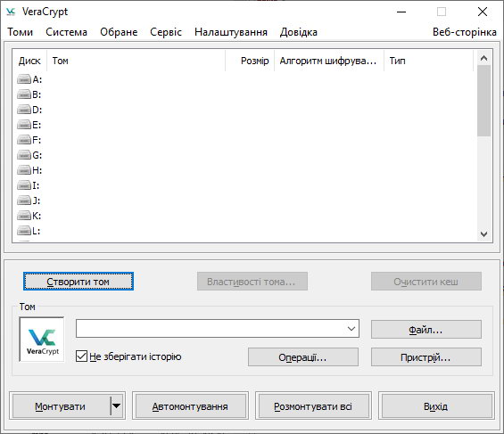Click the Операції... button
Image resolution: width=504 pixels, height=434 pixels.
point(303,357)
